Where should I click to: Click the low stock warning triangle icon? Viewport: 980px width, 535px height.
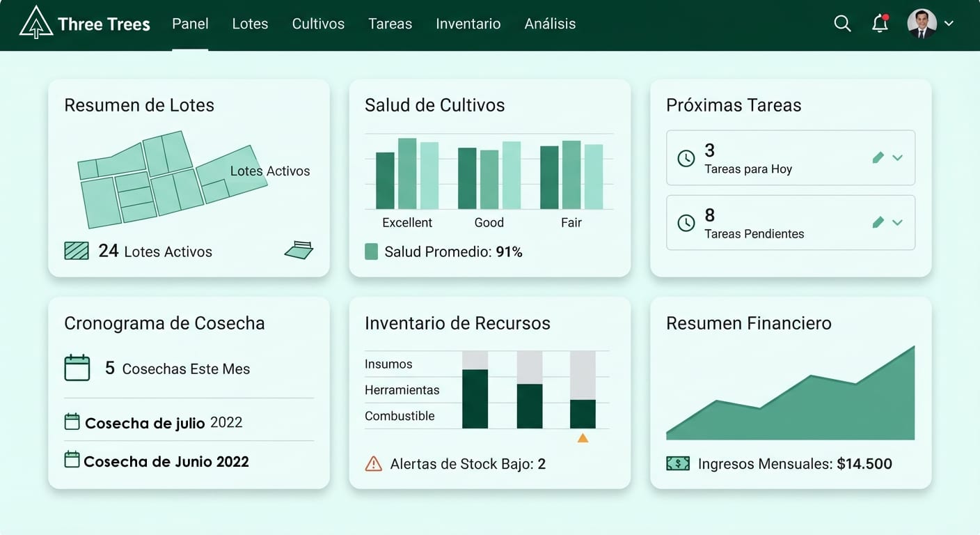(x=374, y=463)
